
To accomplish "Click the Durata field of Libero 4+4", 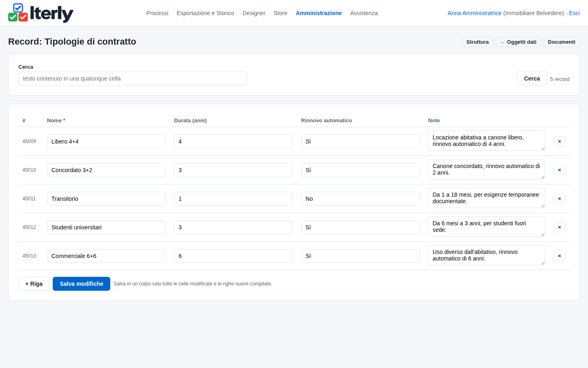I will point(233,141).
